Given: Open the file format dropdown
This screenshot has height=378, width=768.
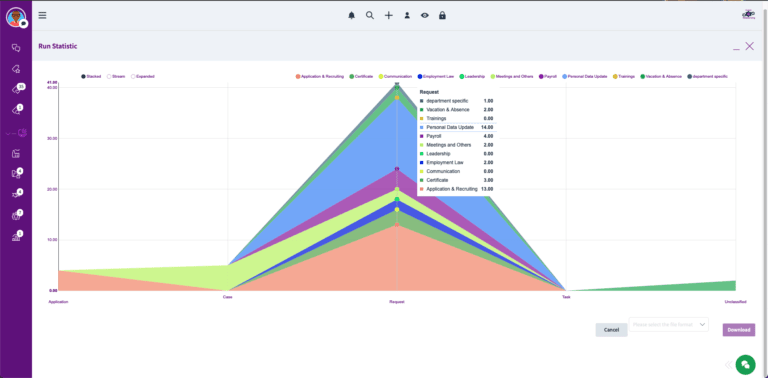Looking at the screenshot, I should [669, 324].
